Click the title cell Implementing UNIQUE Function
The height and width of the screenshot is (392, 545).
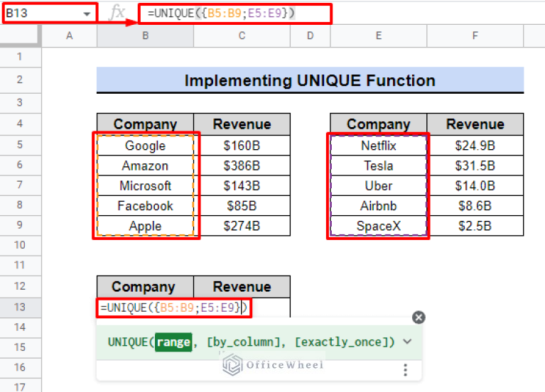tap(310, 80)
